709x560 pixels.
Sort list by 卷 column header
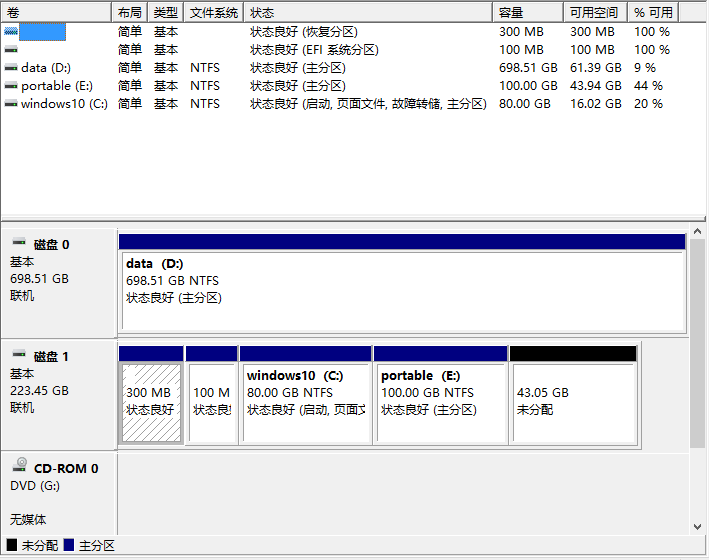coord(56,12)
